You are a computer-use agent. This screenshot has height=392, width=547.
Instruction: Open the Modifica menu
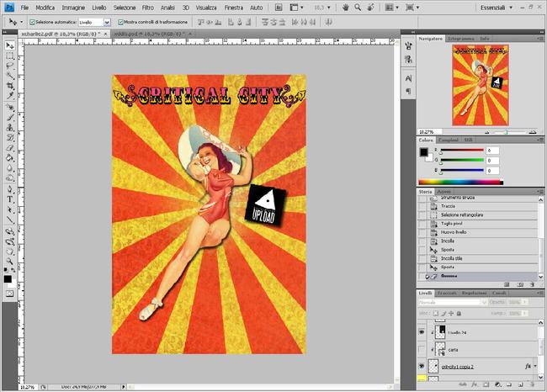click(45, 8)
